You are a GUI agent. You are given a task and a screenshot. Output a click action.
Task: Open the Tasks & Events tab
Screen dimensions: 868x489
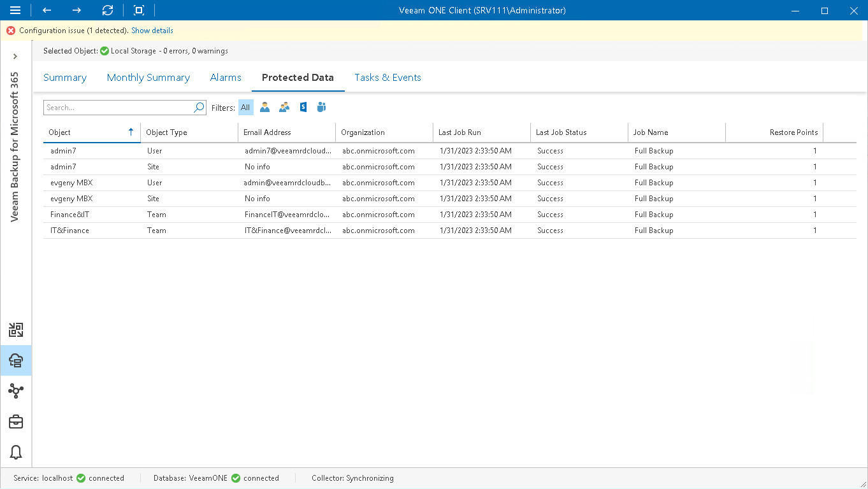tap(387, 77)
